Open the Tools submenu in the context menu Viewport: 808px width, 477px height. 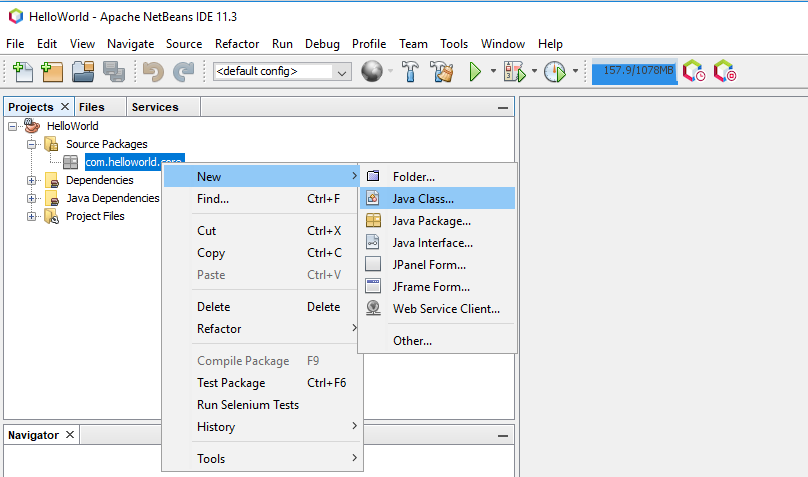(x=261, y=458)
